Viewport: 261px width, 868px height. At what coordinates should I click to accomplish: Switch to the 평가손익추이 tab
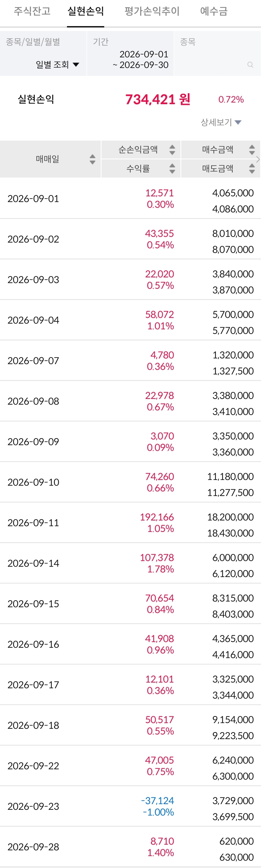pos(152,11)
